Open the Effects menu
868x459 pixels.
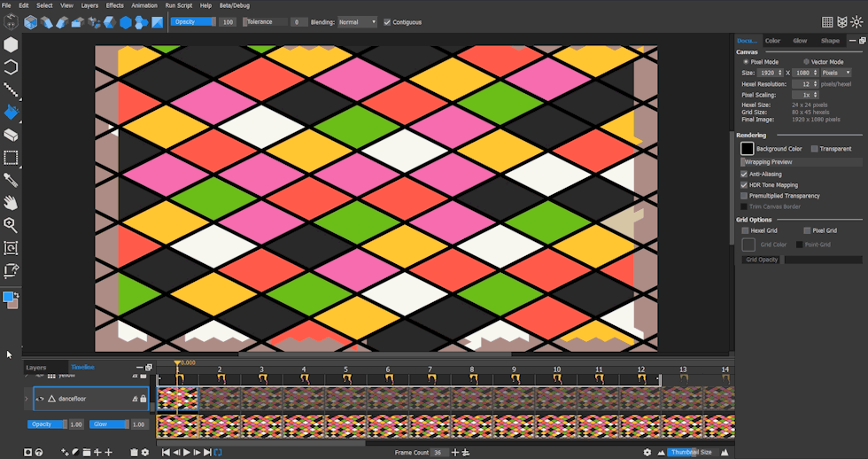click(115, 5)
